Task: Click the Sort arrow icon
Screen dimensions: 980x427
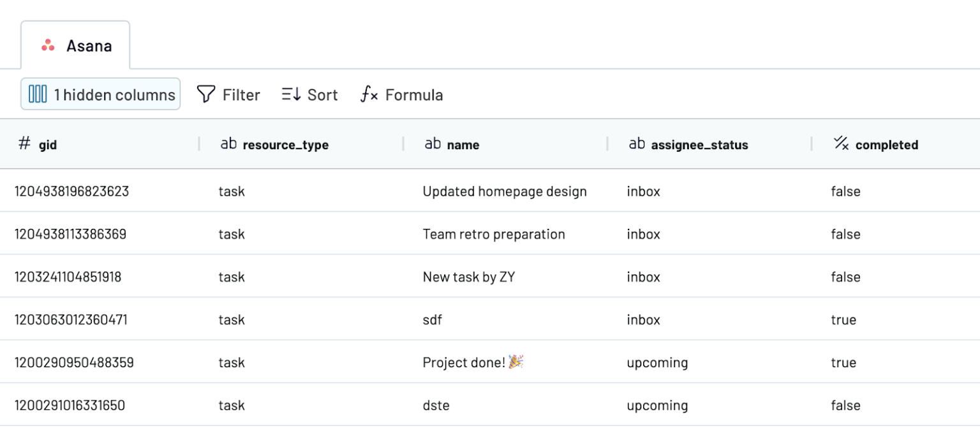Action: pos(290,94)
